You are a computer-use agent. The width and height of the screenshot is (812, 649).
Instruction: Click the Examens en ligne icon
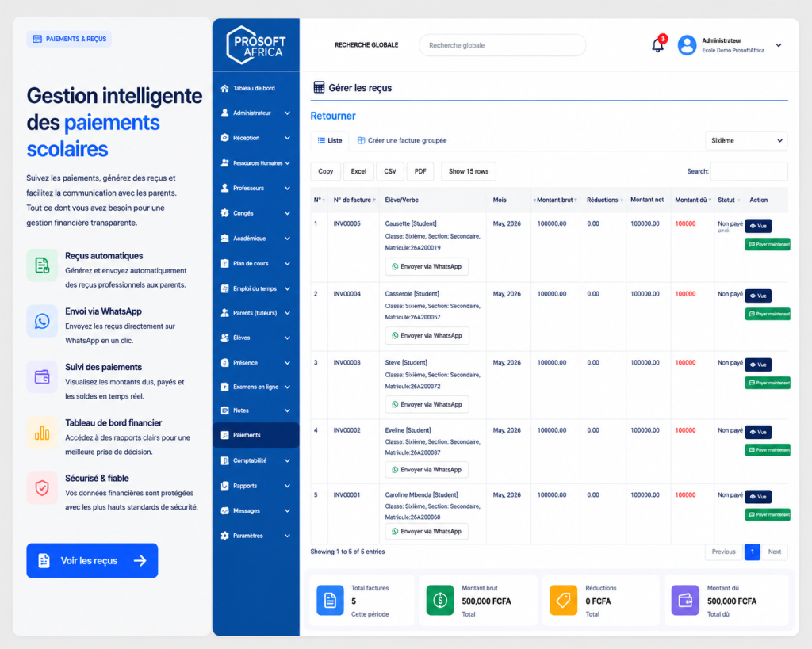(224, 387)
